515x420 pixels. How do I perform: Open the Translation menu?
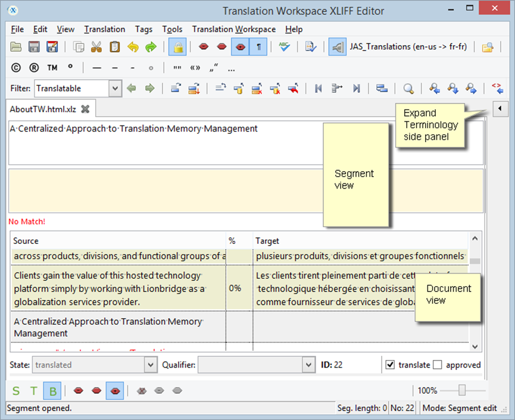[x=104, y=29]
